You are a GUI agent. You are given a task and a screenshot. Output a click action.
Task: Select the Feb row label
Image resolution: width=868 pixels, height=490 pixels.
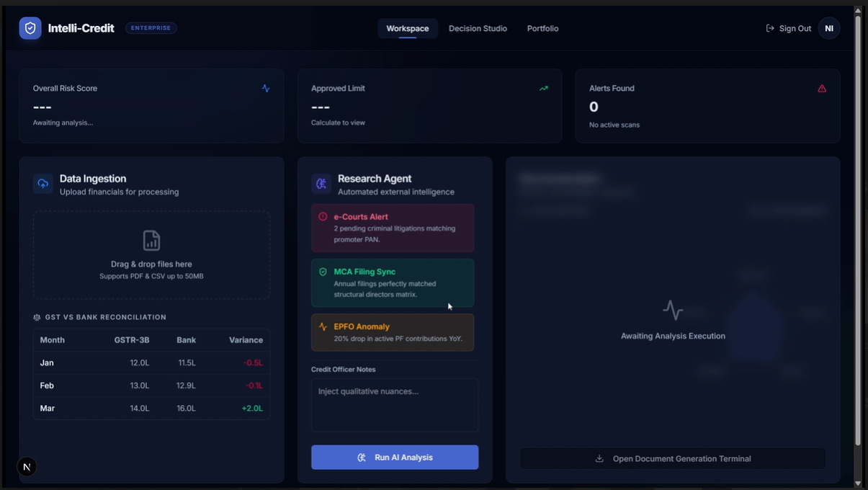47,386
